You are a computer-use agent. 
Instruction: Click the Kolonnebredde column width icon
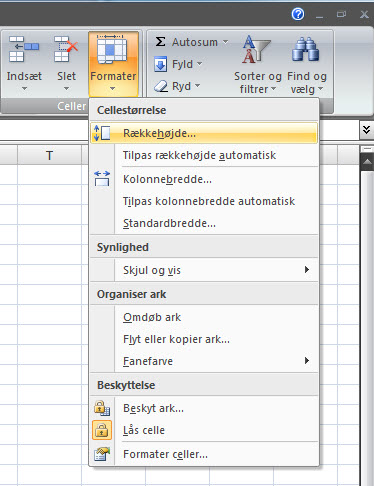click(102, 179)
